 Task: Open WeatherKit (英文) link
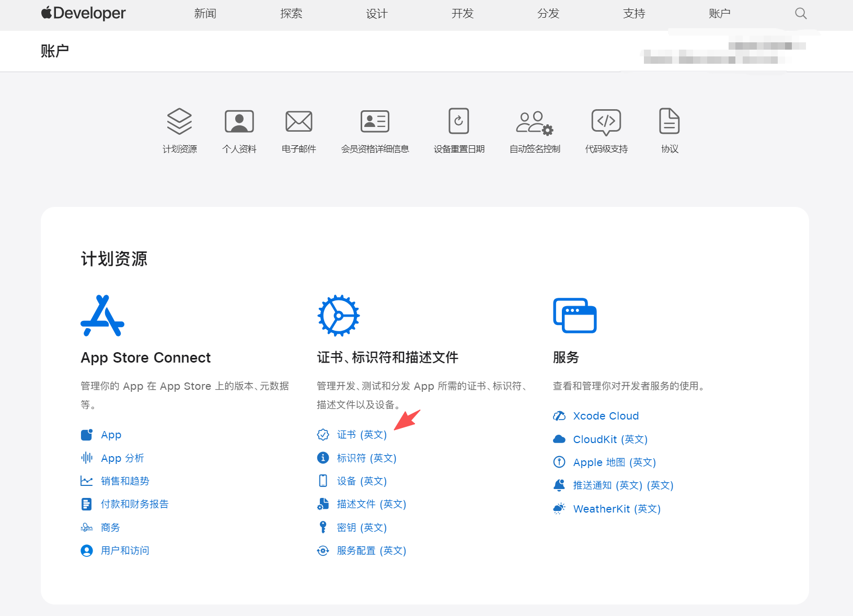click(x=617, y=508)
